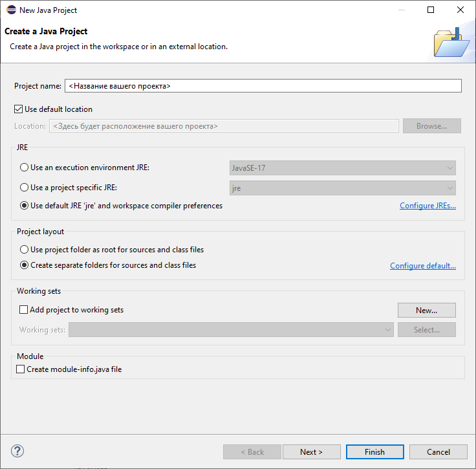The image size is (476, 469).
Task: Expand the Working sets combo box
Action: [231, 330]
